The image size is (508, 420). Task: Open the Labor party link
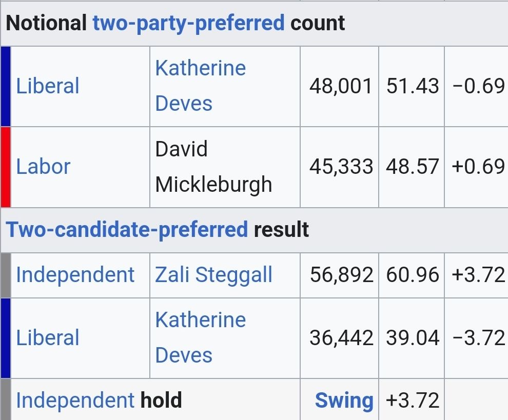pos(43,167)
